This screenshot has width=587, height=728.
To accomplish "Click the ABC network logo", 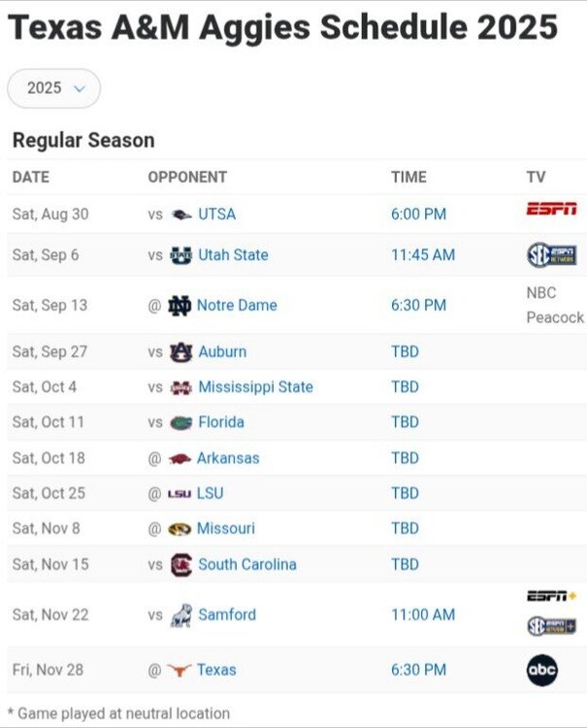I will 542,670.
